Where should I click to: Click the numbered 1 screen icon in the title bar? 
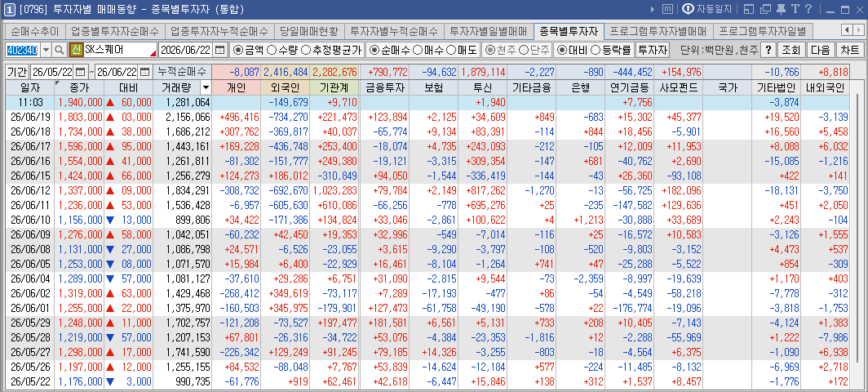10,10
